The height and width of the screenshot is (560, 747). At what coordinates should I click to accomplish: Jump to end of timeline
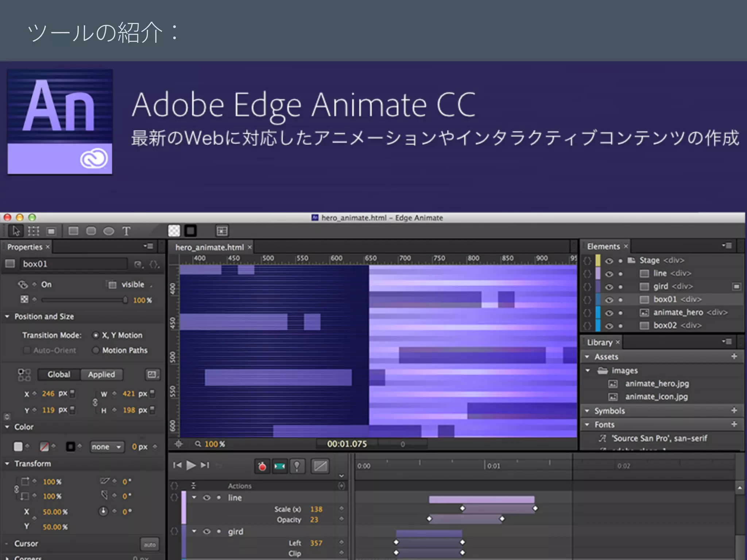[x=205, y=465]
